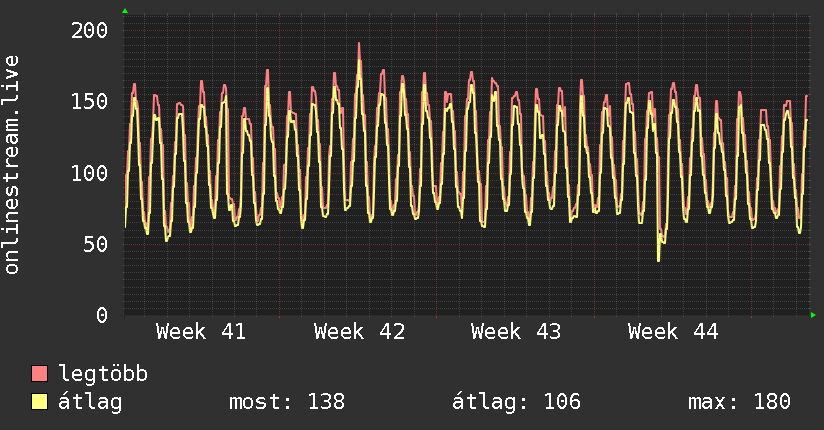Click the 'most: 138' statistic
The height and width of the screenshot is (430, 824).
286,402
